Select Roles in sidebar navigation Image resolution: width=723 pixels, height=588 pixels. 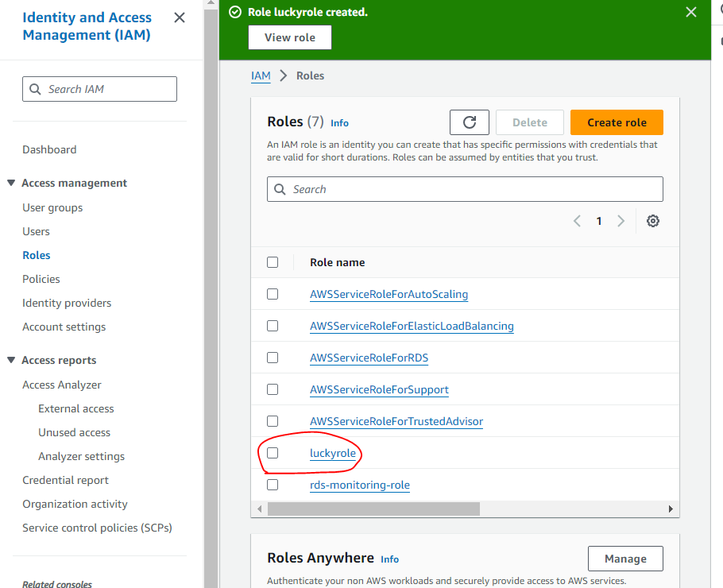pos(37,256)
